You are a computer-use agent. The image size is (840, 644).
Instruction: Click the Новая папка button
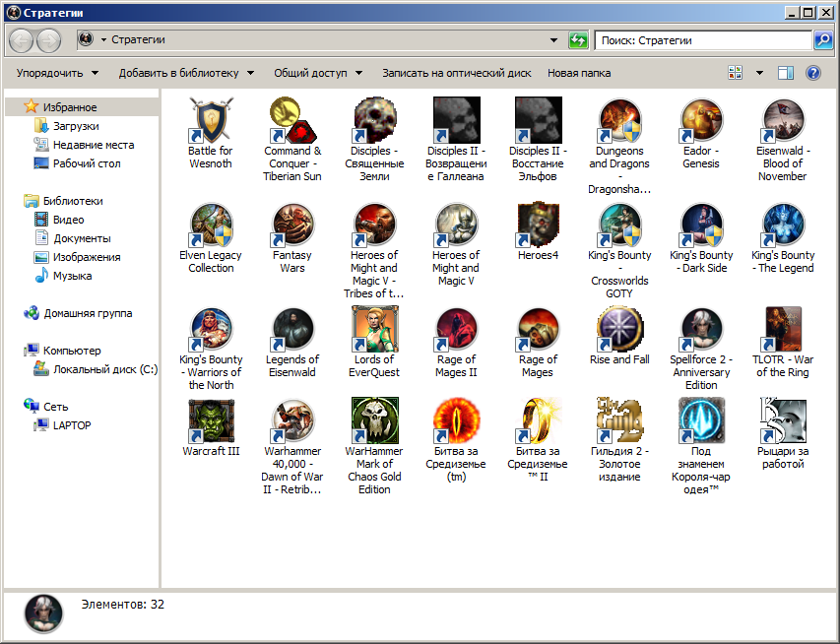click(x=579, y=73)
